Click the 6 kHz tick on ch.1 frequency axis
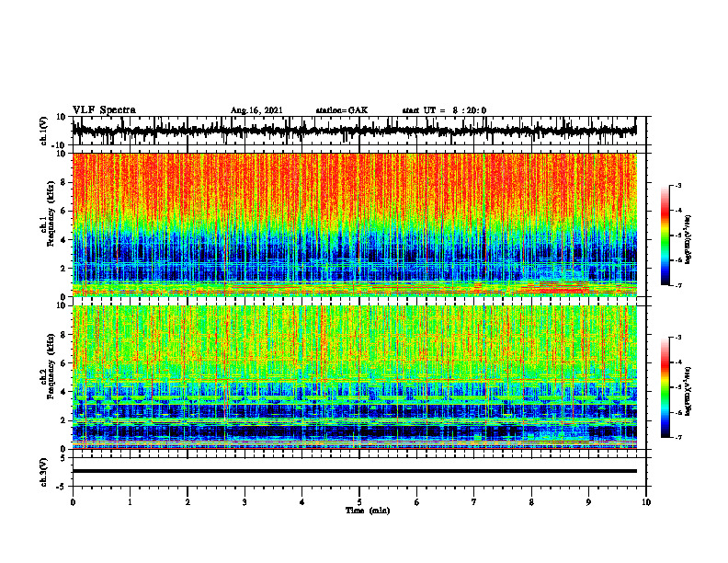 pyautogui.click(x=63, y=212)
